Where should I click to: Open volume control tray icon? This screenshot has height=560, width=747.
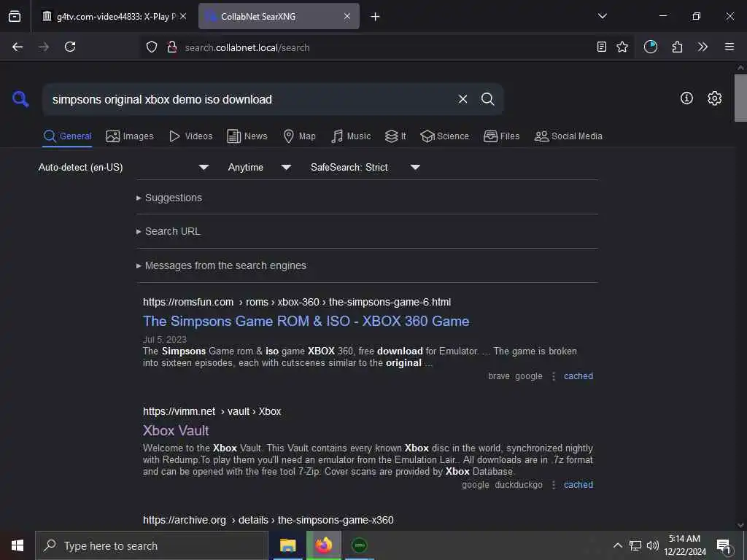[x=653, y=545]
